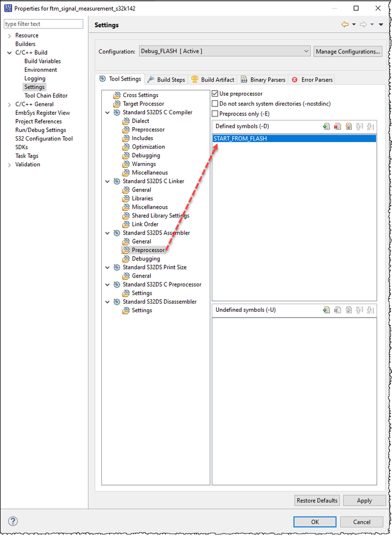392x536 pixels.
Task: Switch to the Build Artifact tab
Action: click(x=213, y=79)
